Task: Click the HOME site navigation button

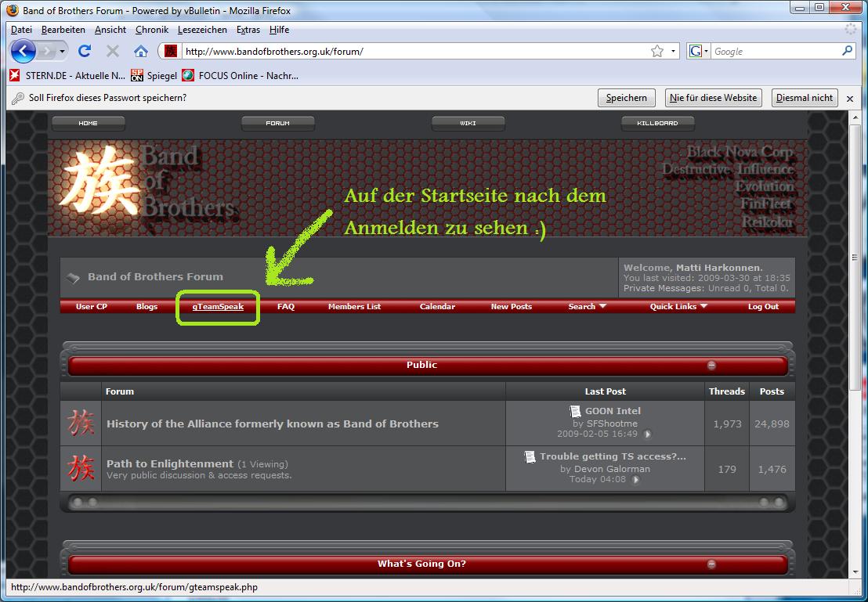Action: 88,124
